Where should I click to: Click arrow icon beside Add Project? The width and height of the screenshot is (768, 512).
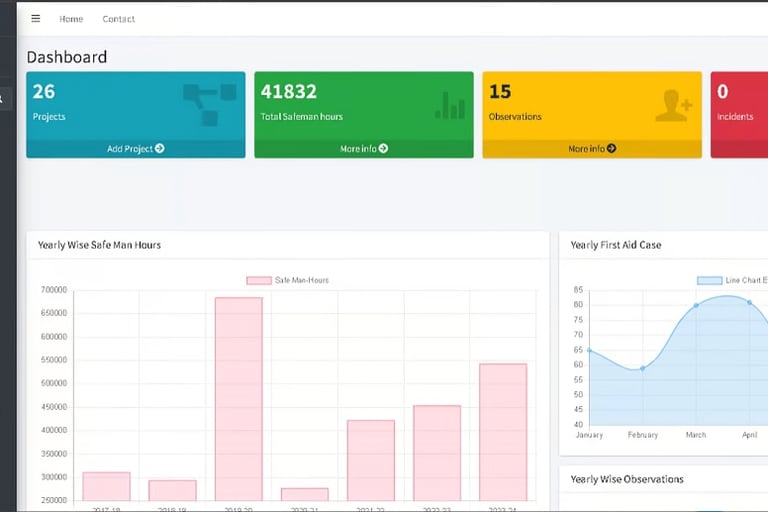(x=160, y=148)
